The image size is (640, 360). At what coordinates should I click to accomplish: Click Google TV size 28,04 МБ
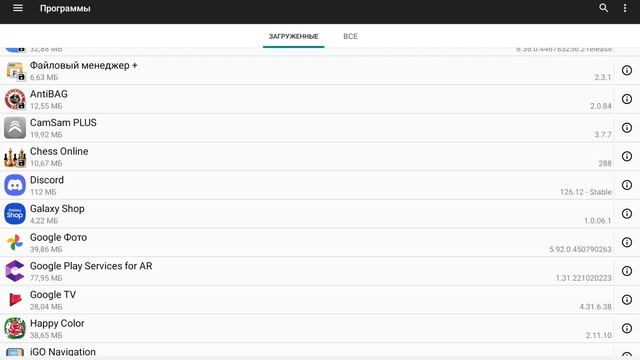[x=46, y=307]
